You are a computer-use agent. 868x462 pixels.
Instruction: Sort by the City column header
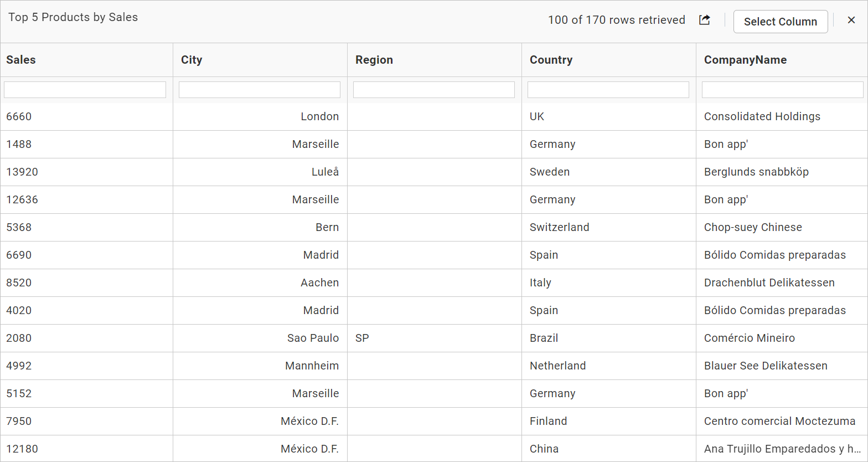click(192, 60)
